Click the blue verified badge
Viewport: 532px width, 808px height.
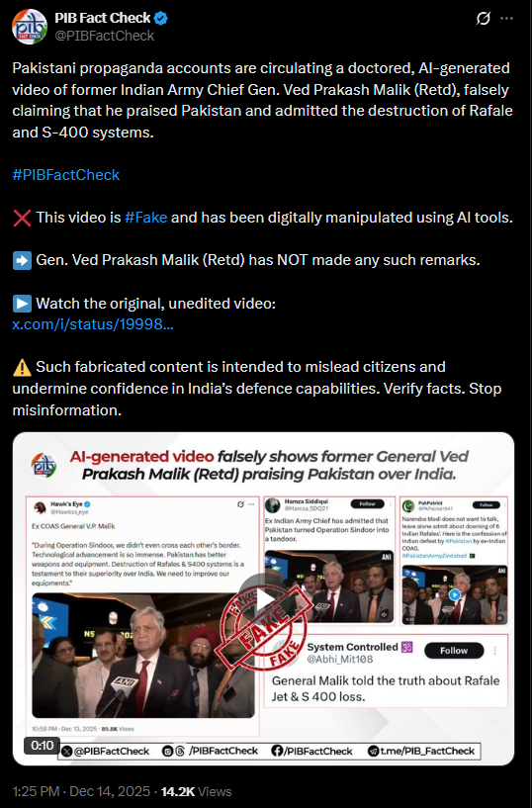pyautogui.click(x=160, y=19)
